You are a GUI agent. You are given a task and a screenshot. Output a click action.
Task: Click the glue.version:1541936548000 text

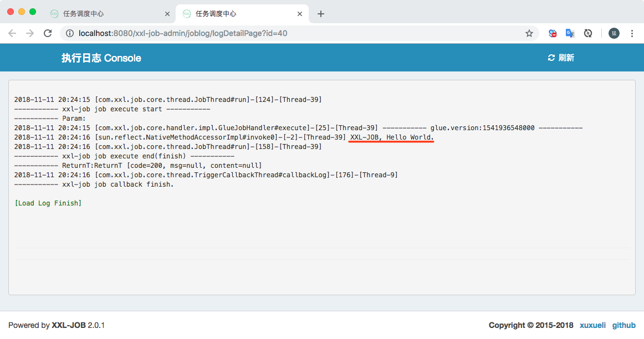(x=483, y=127)
